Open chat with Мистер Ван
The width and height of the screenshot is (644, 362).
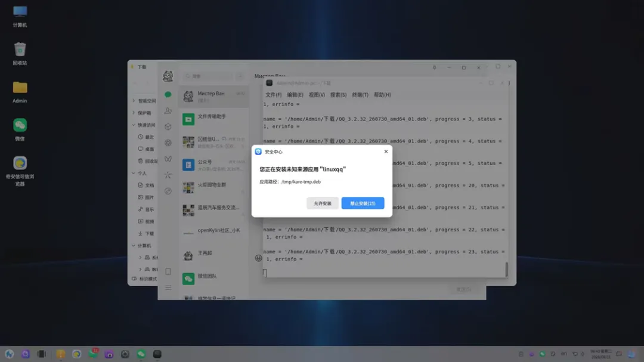[213, 97]
